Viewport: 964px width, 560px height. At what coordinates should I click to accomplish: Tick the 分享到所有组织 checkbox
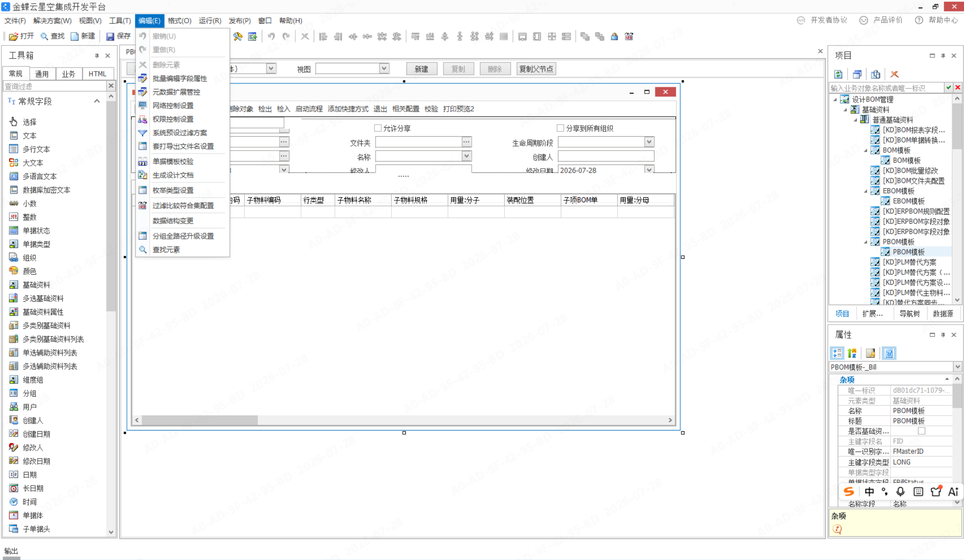click(x=561, y=128)
